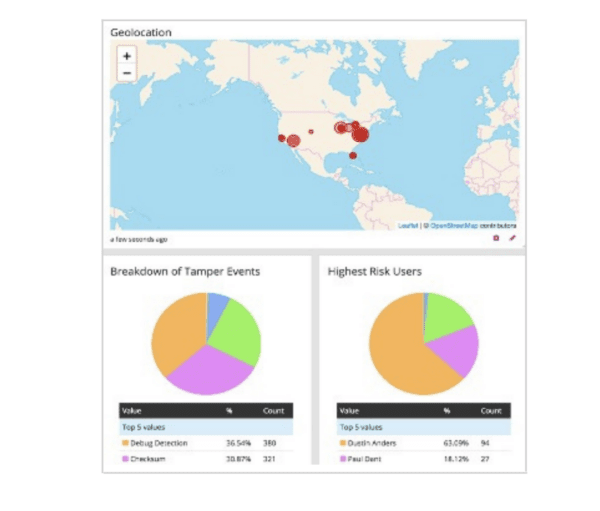Click the '380' count cell
The image size is (600, 511).
click(x=269, y=443)
